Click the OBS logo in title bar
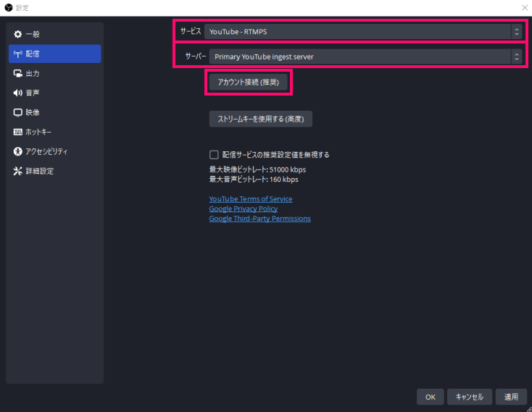 tap(9, 7)
